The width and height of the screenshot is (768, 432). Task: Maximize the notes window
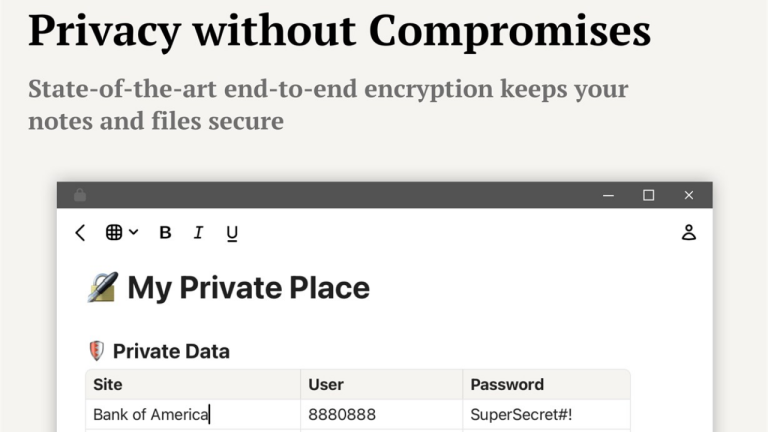pyautogui.click(x=648, y=195)
